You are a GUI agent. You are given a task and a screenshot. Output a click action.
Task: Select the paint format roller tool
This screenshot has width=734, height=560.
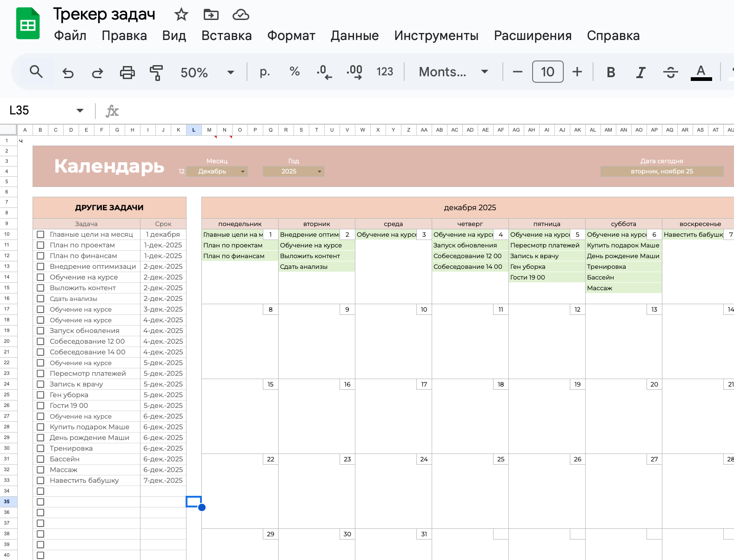tap(156, 72)
